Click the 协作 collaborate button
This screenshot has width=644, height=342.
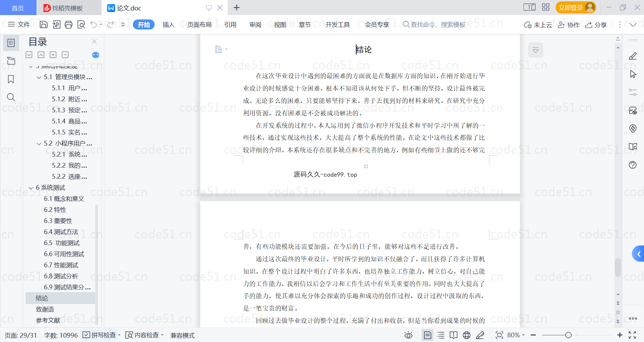point(569,24)
